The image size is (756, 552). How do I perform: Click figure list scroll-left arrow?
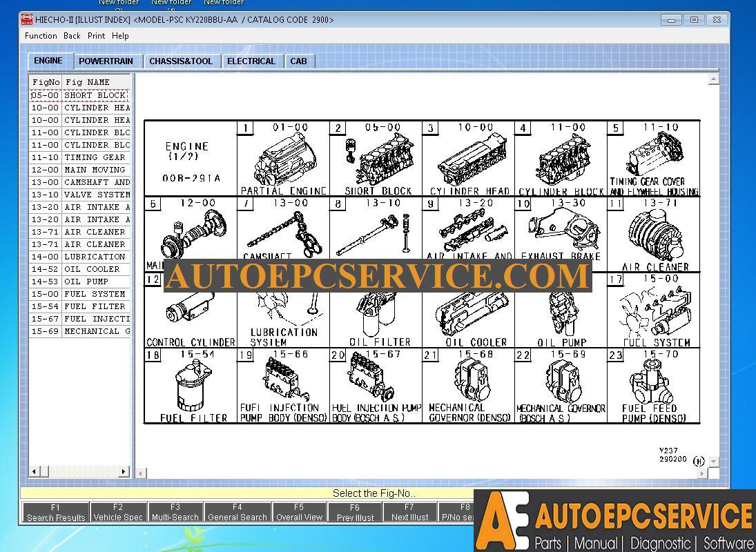pos(34,471)
